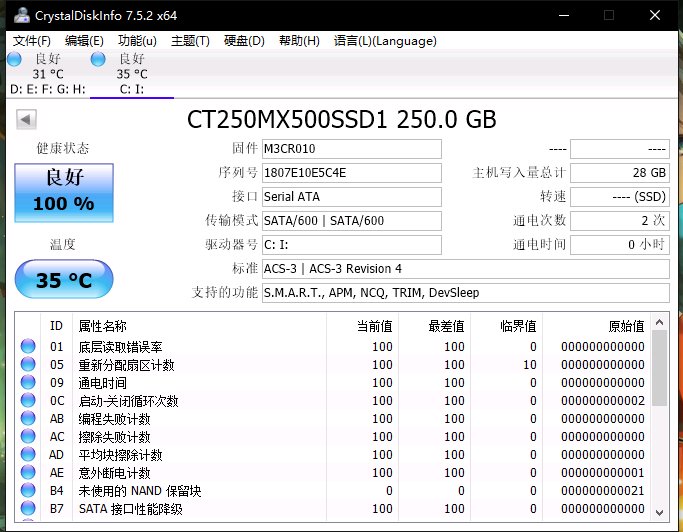683x532 pixels.
Task: Click scroll down arrow of SMART list
Action: coord(659,512)
